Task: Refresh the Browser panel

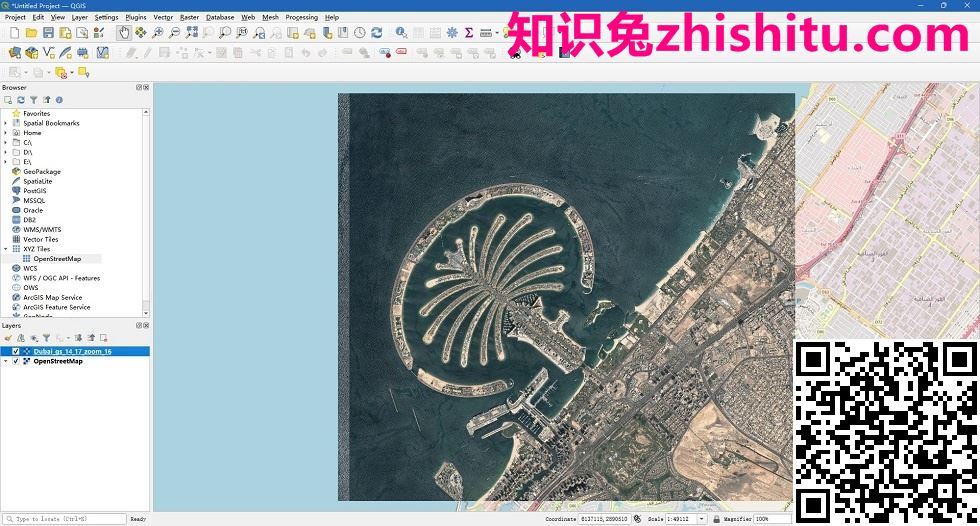Action: tap(21, 100)
